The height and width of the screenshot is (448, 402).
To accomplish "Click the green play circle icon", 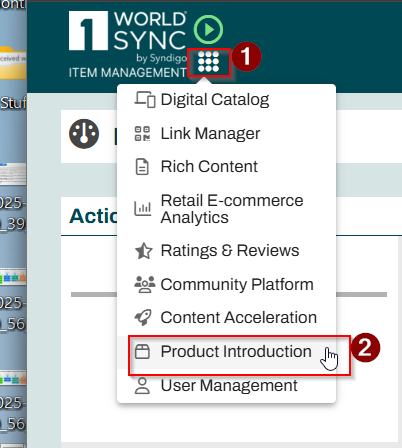I will tap(209, 30).
